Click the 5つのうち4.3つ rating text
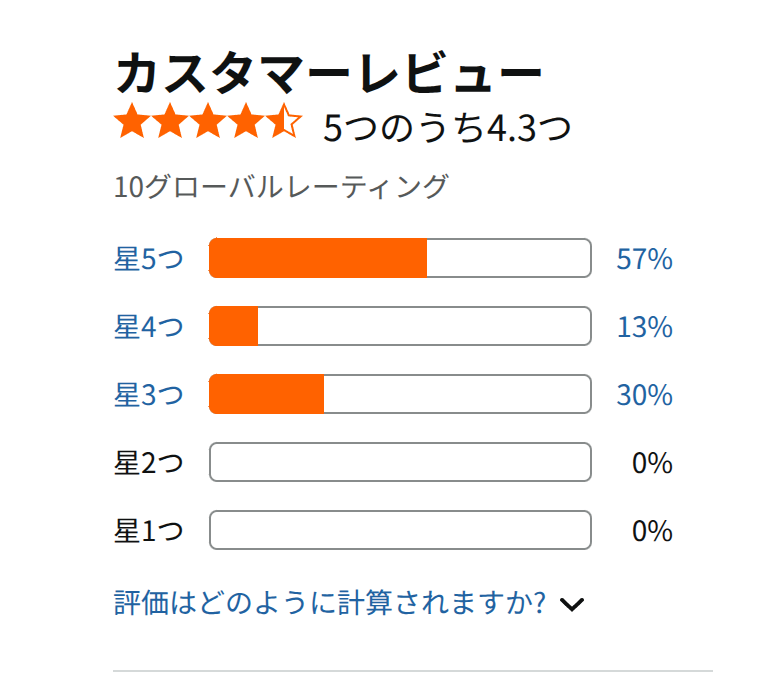 click(x=447, y=127)
